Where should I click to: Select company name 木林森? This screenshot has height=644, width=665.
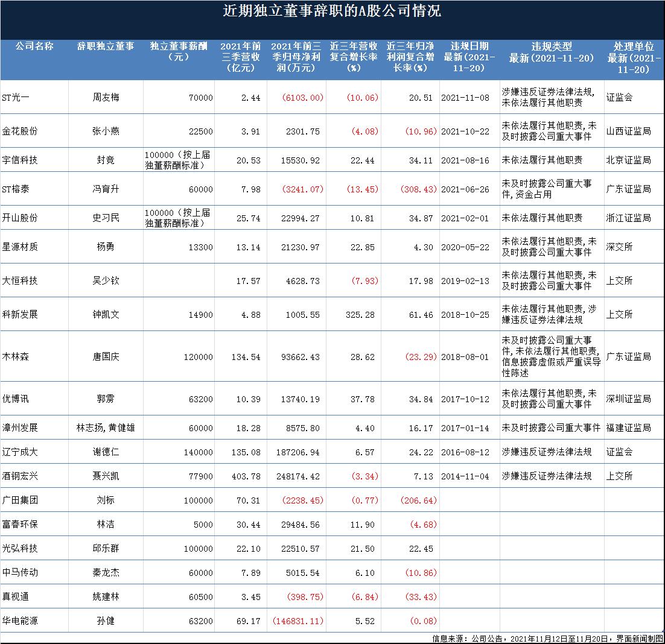pos(16,357)
